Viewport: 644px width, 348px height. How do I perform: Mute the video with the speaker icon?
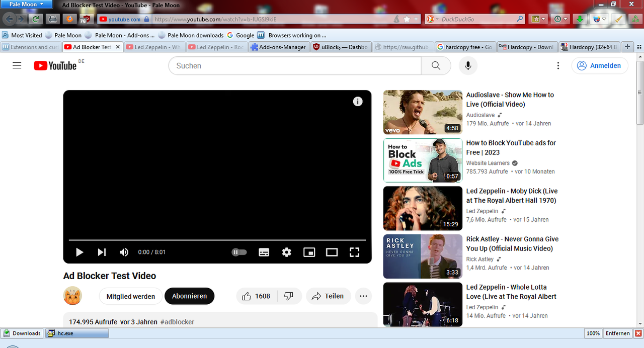point(124,252)
